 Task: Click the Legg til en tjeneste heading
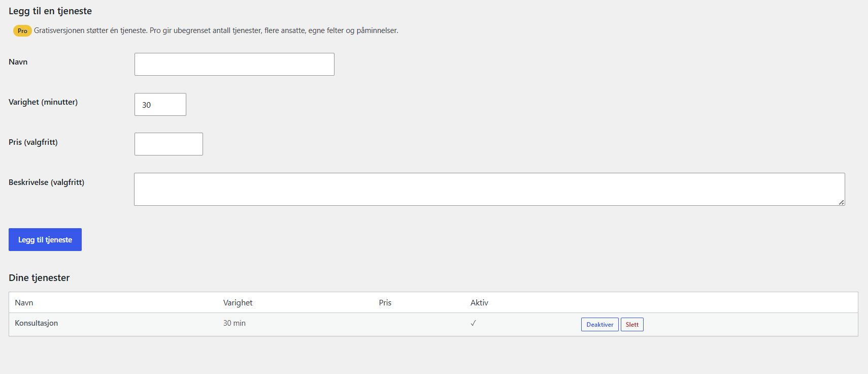click(x=50, y=11)
